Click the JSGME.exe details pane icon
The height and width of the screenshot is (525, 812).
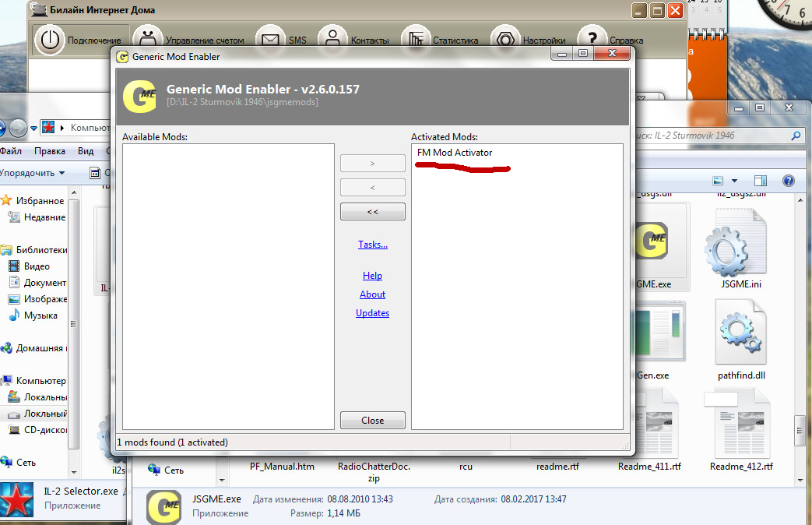tap(163, 507)
